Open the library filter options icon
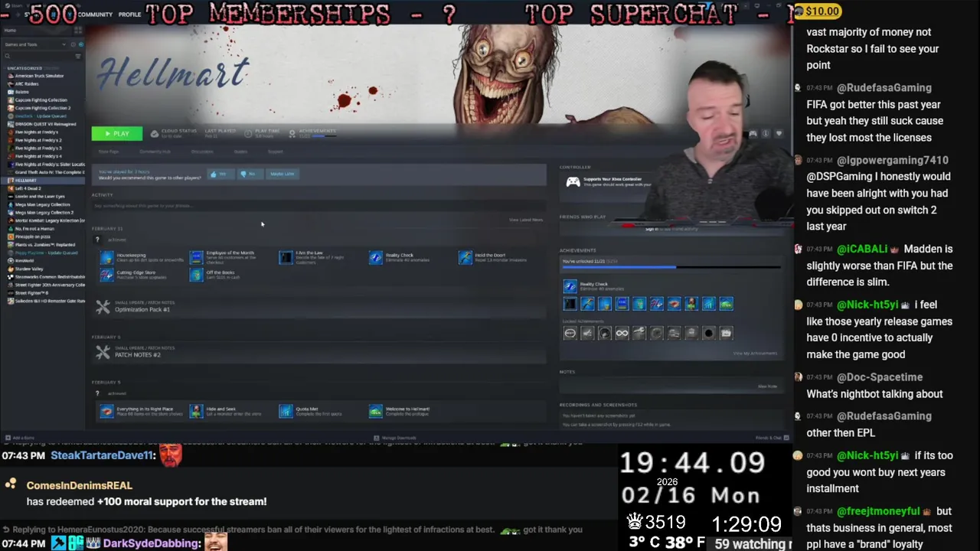980x551 pixels. pos(77,56)
